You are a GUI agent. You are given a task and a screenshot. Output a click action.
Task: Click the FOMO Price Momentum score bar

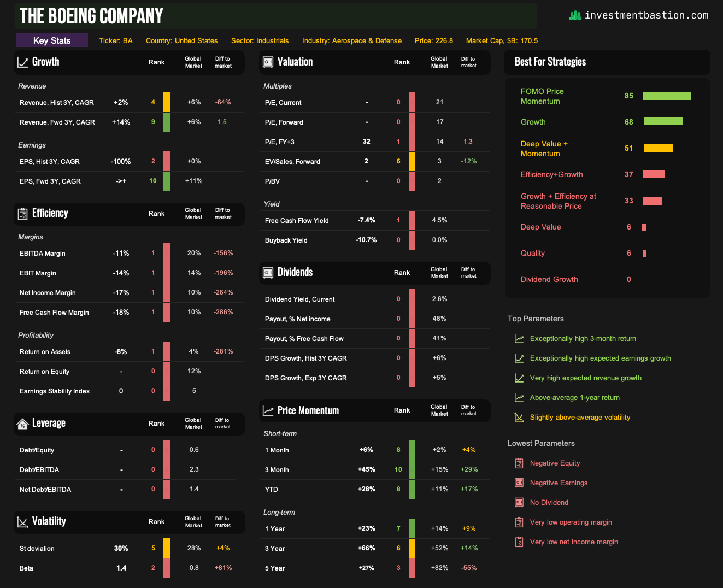click(x=667, y=96)
